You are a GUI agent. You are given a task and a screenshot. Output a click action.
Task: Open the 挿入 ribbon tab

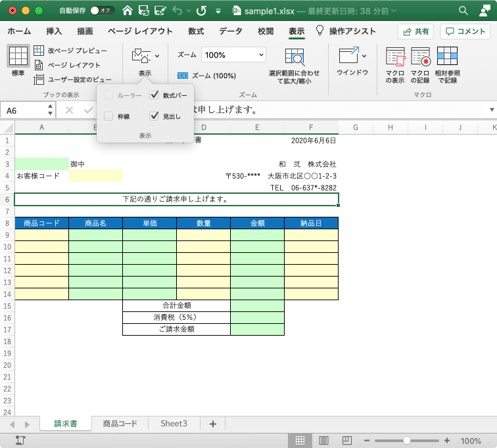click(54, 31)
